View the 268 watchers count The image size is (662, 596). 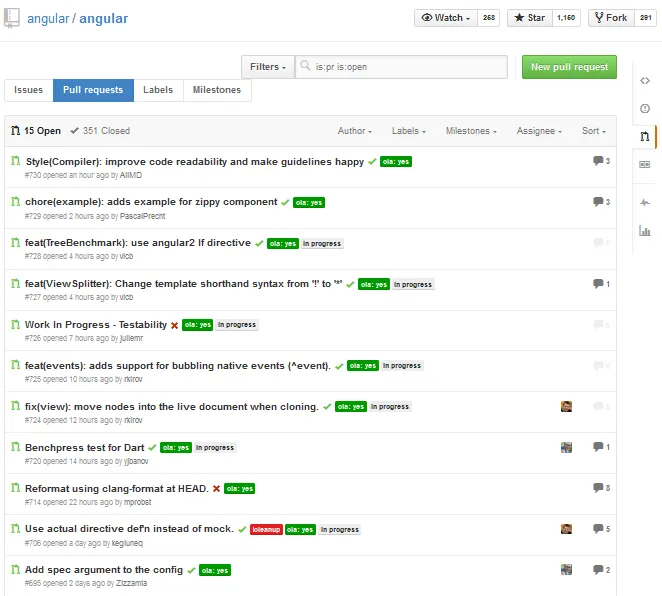488,18
